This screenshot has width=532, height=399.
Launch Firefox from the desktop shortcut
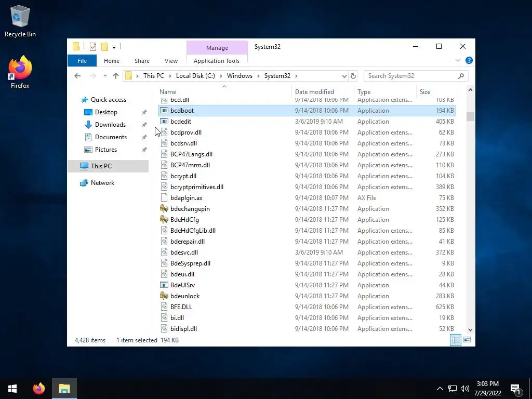click(20, 72)
